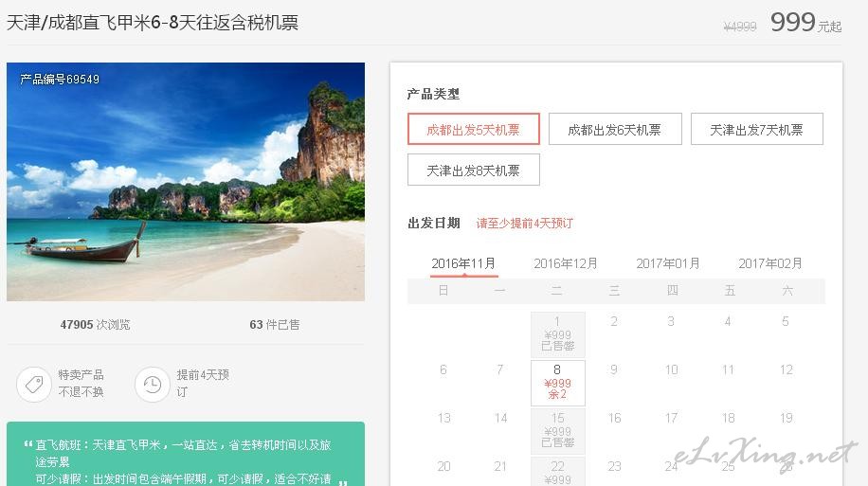The width and height of the screenshot is (868, 486).
Task: Click the Krabi beach product photo
Action: (x=186, y=182)
